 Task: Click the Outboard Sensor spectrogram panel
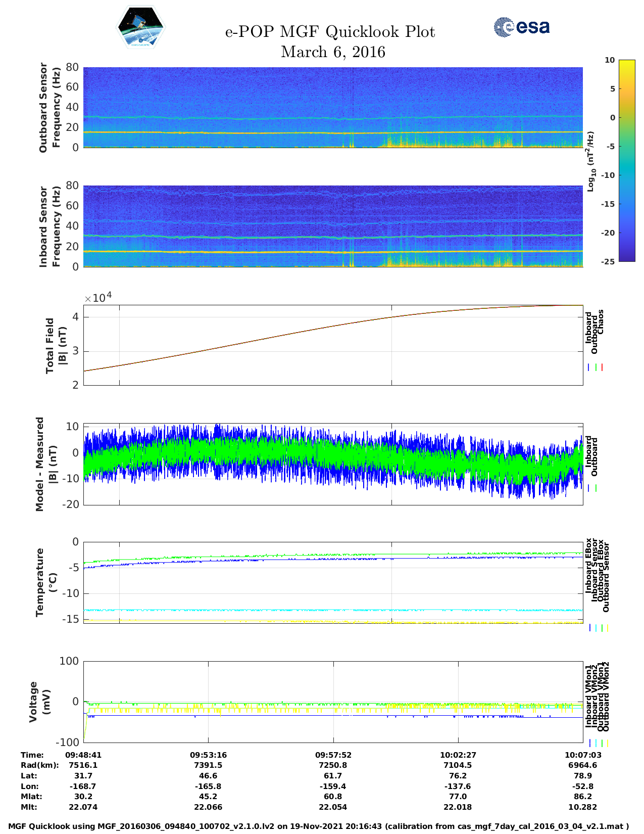click(x=333, y=107)
